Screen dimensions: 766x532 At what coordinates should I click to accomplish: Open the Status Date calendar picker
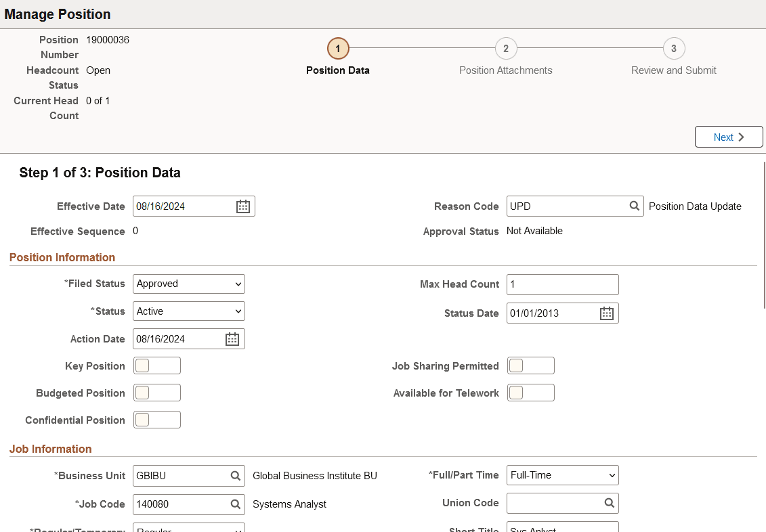pyautogui.click(x=606, y=313)
